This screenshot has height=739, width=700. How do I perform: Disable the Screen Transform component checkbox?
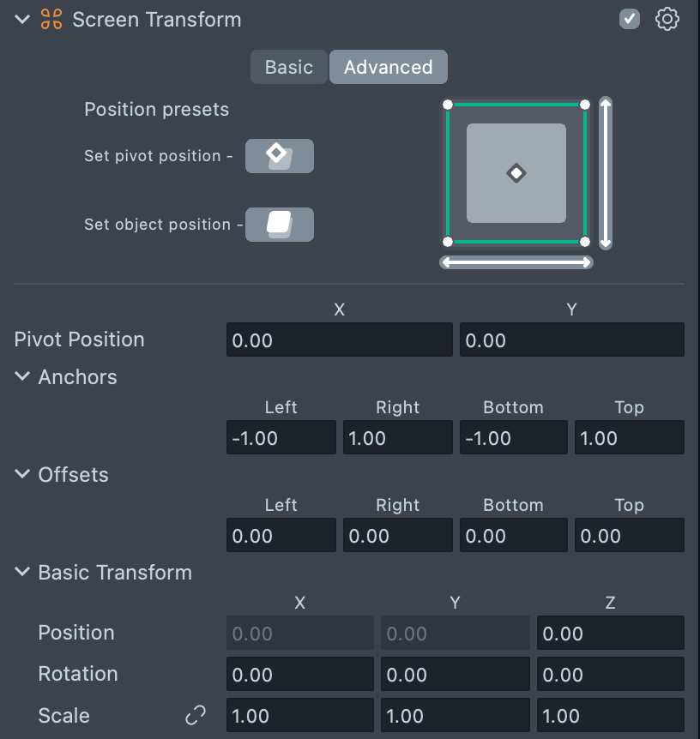point(630,19)
